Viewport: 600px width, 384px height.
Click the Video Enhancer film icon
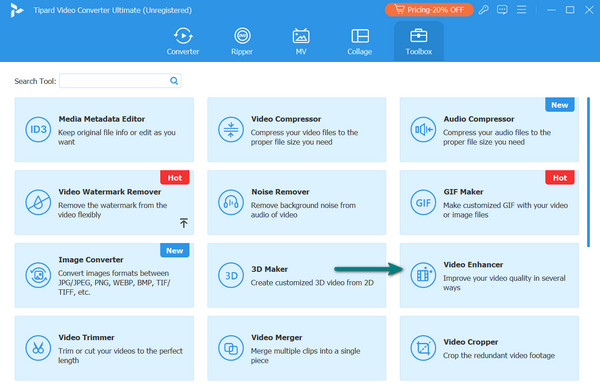tap(423, 275)
